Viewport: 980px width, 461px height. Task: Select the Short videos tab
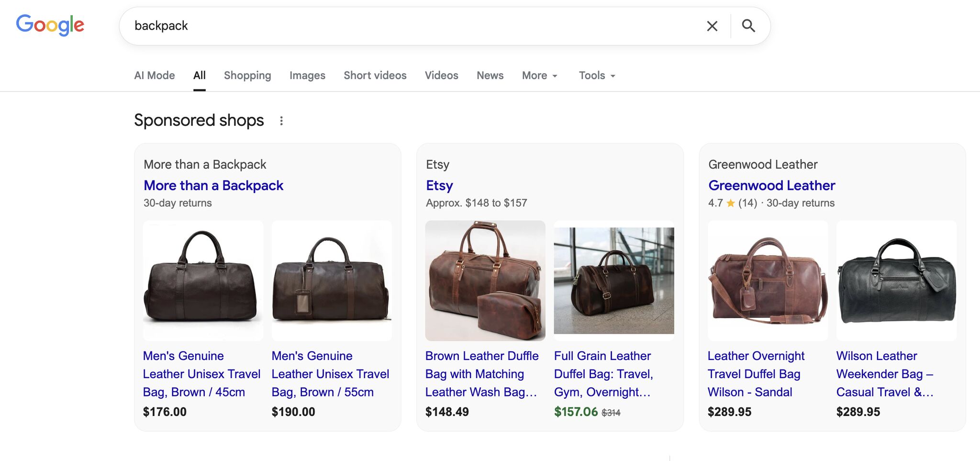(x=375, y=76)
